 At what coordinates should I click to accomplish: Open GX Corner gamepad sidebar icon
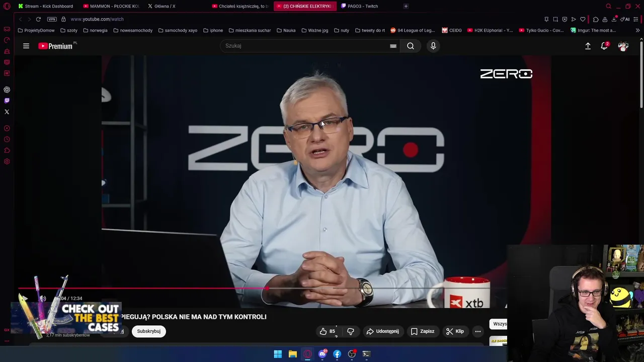coord(7,29)
